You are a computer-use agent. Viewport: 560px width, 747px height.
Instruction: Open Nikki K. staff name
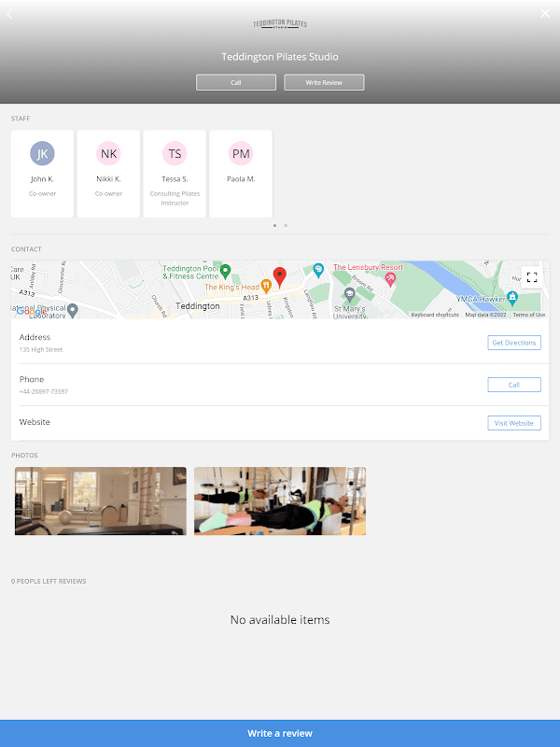pos(108,179)
